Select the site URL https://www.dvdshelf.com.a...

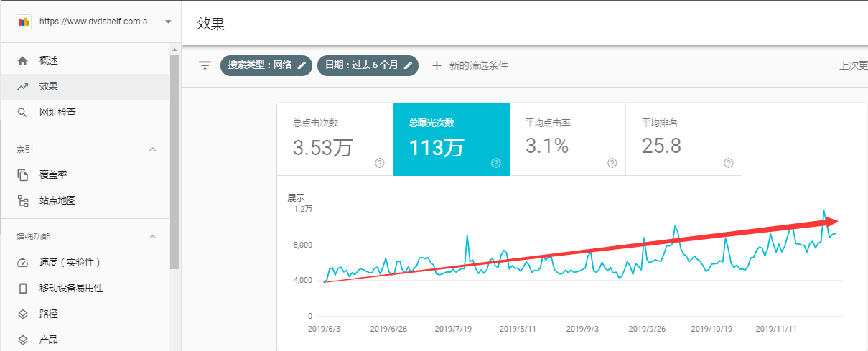coord(96,22)
